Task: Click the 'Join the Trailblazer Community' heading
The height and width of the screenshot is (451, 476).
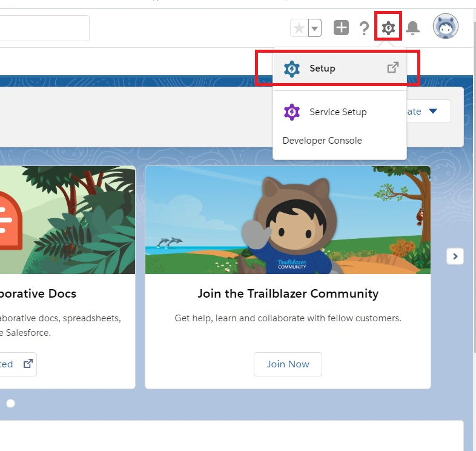Action: coord(288,293)
